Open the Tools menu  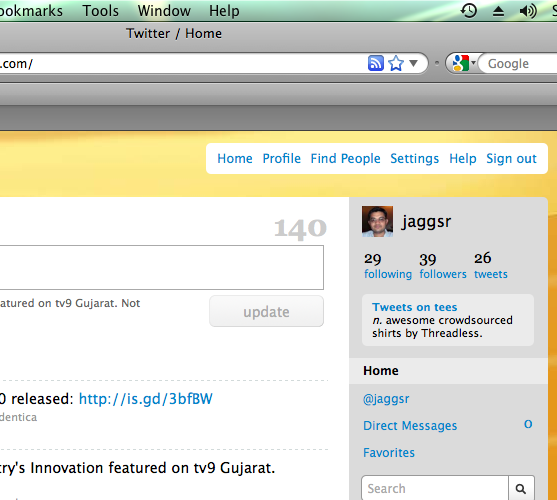pos(101,11)
